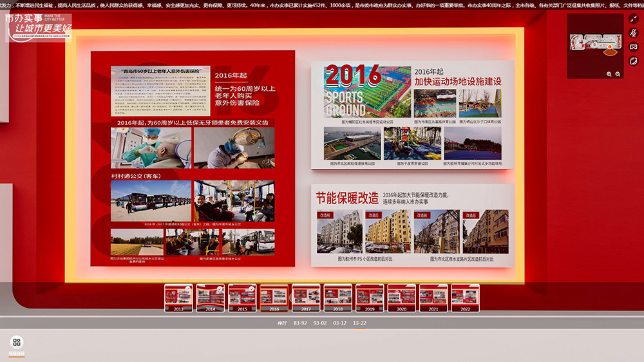Zoom in on the minimap
Screen dimensions: 644x362
609,74
